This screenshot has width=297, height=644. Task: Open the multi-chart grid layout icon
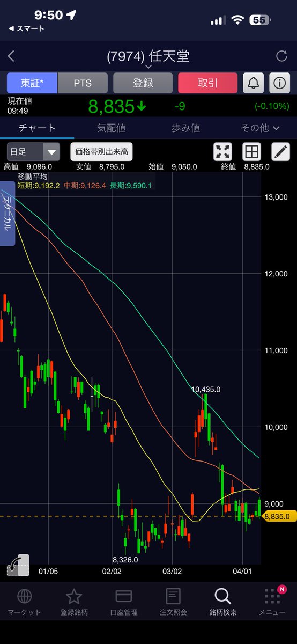[251, 152]
